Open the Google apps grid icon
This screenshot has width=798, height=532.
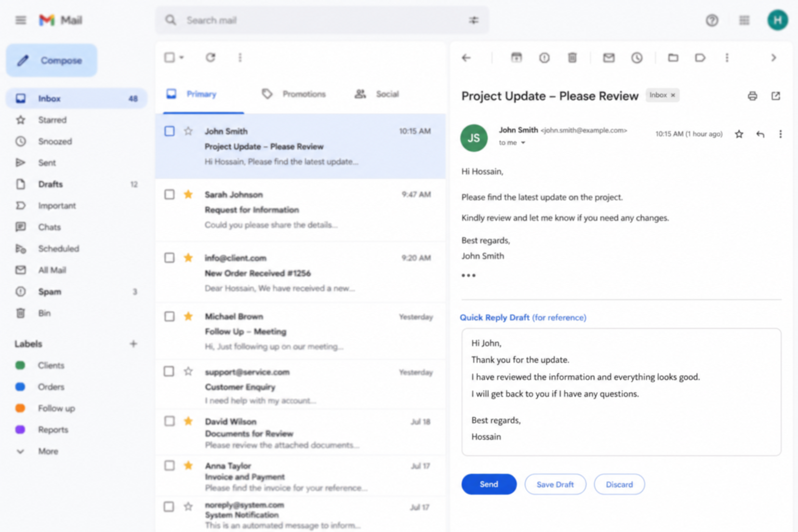[744, 20]
